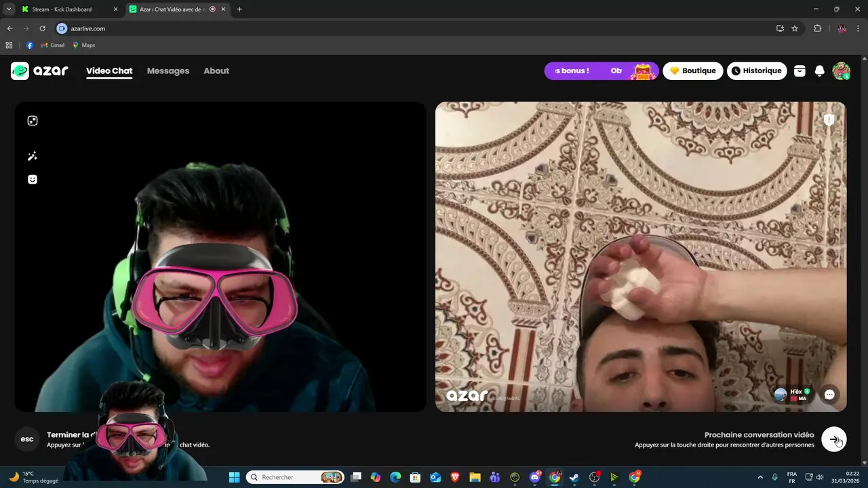
Task: Open Chrome tab search dropdown
Action: 9,9
